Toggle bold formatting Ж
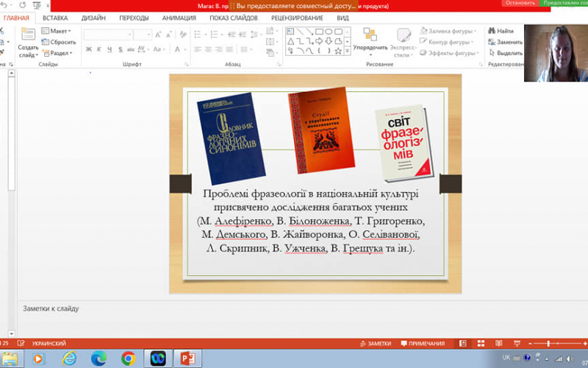The image size is (588, 368). [88, 49]
